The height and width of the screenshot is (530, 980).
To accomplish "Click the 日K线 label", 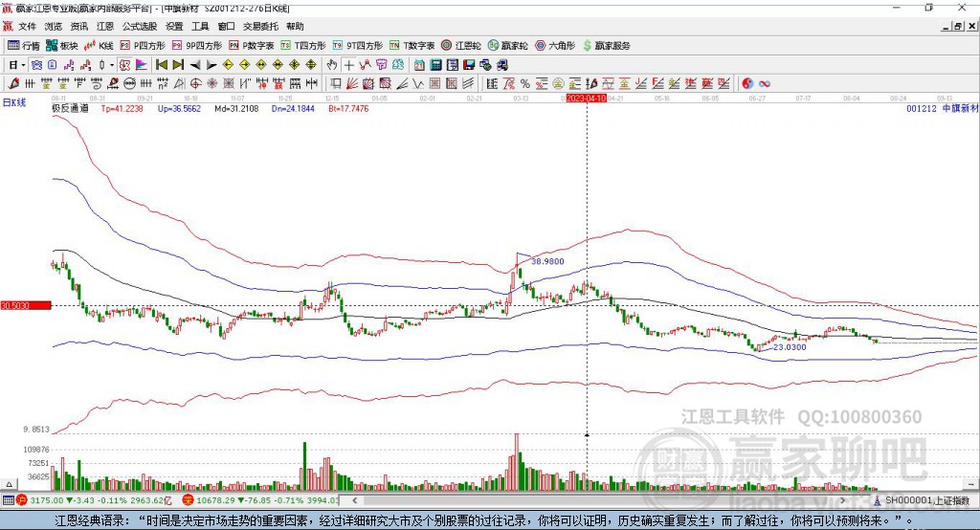I will pyautogui.click(x=14, y=102).
